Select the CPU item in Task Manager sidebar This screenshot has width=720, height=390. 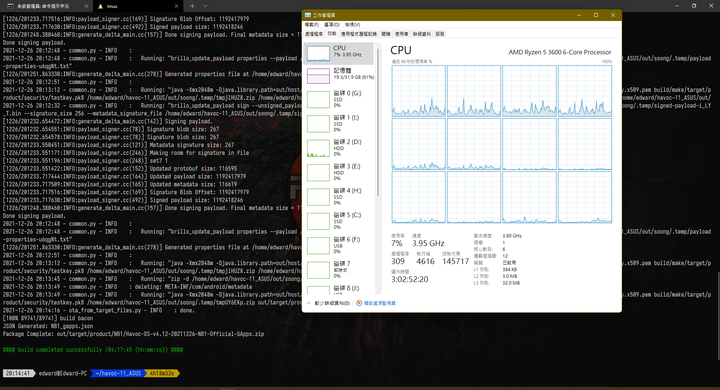click(339, 53)
